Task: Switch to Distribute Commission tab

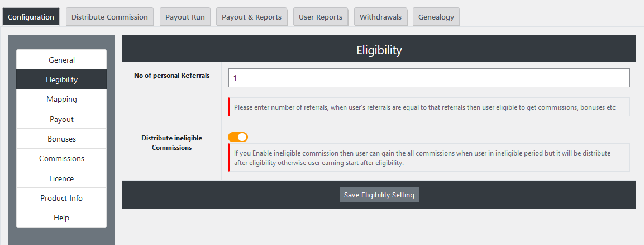Action: coord(109,17)
